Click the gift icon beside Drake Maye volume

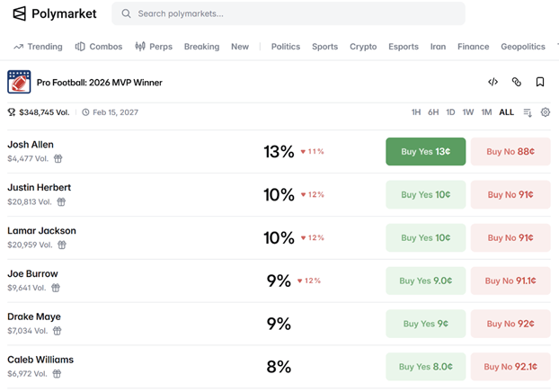(57, 331)
